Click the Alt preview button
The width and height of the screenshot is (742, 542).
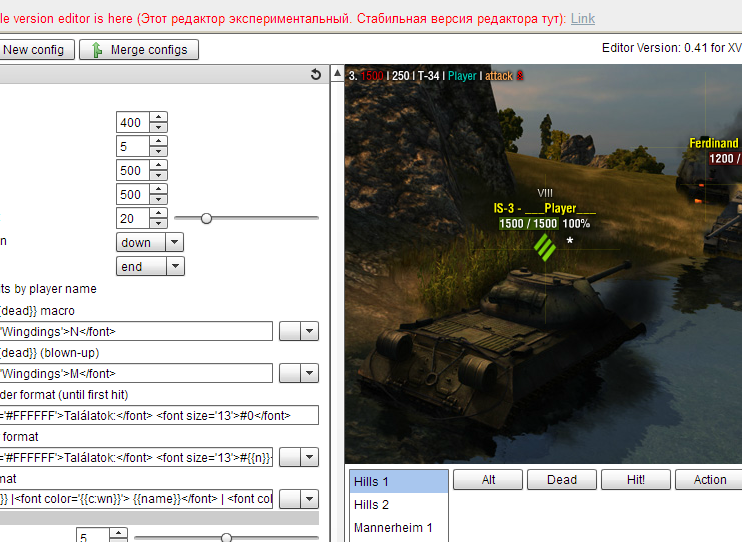click(488, 480)
